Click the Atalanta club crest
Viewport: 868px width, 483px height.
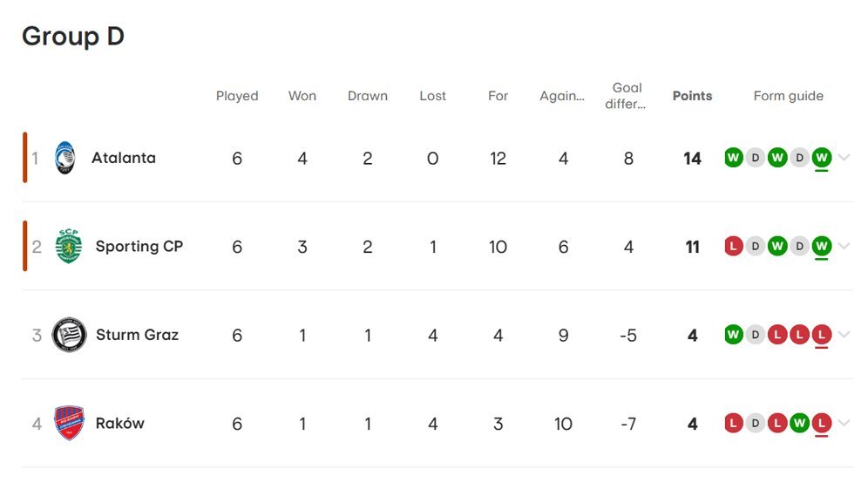coord(64,158)
